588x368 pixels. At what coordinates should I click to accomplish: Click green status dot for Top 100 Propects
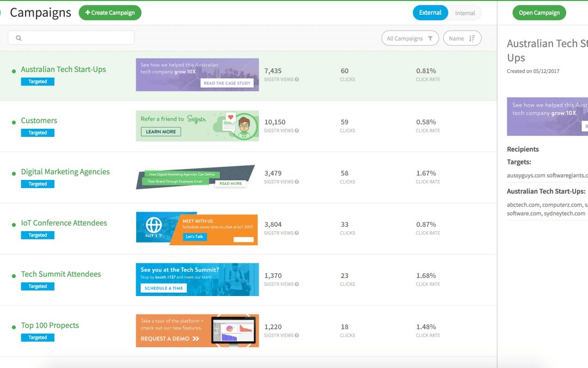(x=14, y=327)
